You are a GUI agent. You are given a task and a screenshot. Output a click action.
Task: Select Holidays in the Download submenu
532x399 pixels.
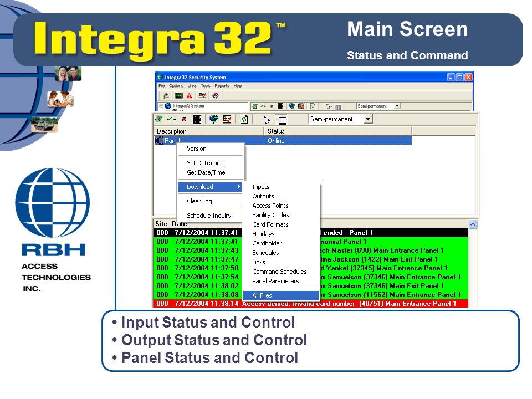(x=281, y=234)
